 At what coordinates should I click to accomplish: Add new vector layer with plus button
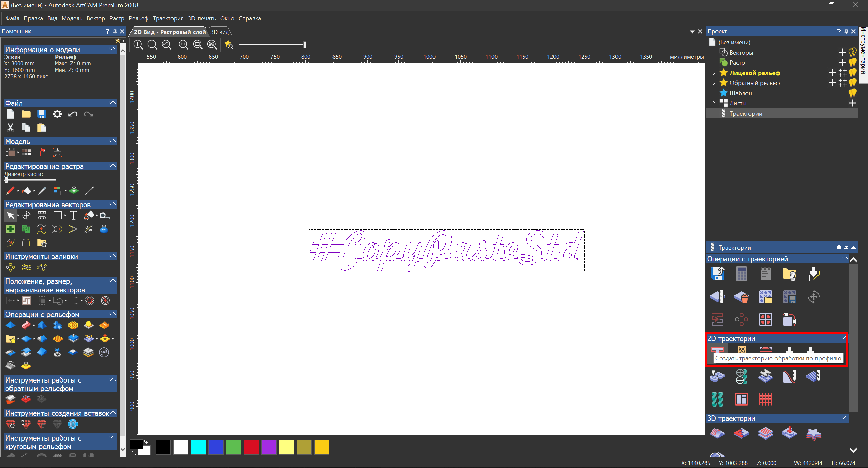coord(842,52)
